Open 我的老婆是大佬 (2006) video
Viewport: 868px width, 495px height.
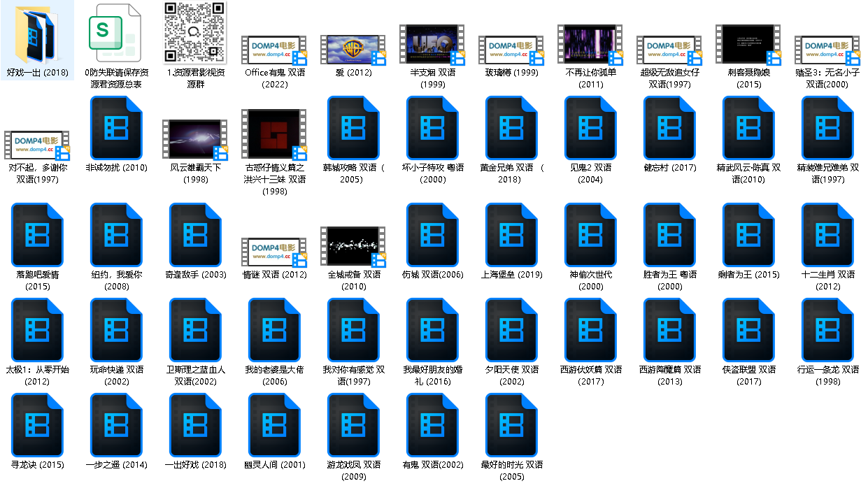[274, 330]
